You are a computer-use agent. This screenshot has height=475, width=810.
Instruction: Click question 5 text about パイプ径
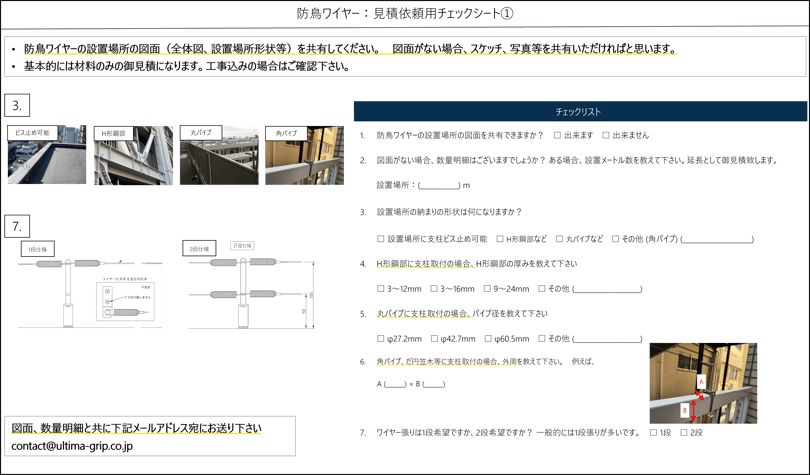coord(462,314)
